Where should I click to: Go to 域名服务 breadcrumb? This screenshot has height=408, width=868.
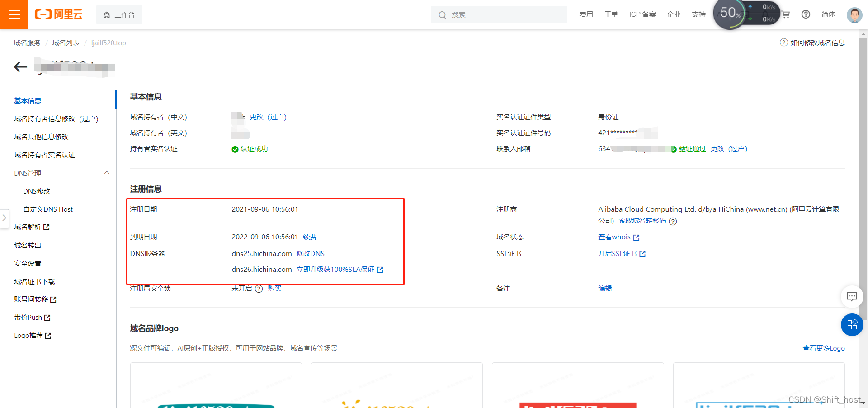pyautogui.click(x=27, y=43)
